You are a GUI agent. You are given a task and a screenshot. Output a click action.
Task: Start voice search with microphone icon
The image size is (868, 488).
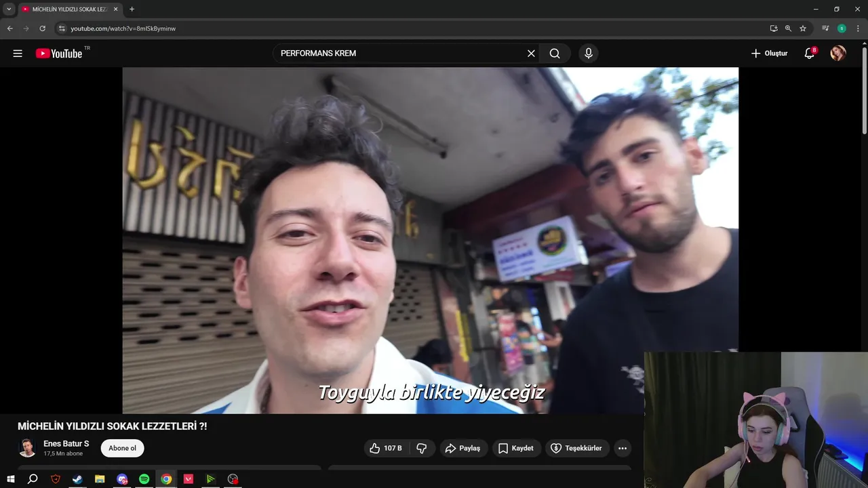(x=588, y=54)
